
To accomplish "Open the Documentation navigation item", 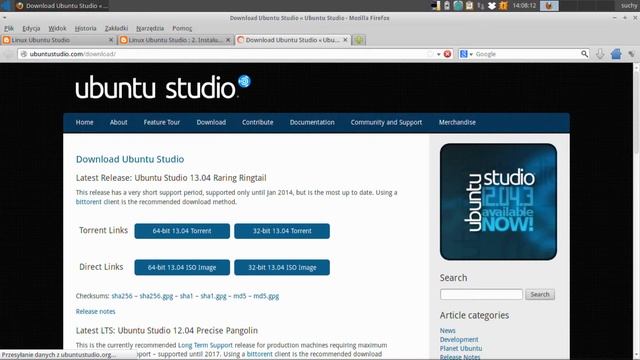I will click(312, 122).
